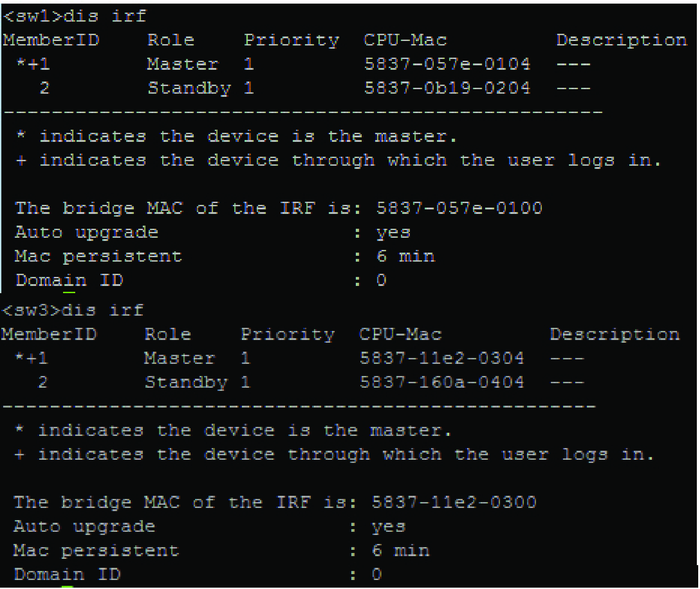Click the 'Auto upgrade' yes value for sw1
This screenshot has width=700, height=589.
[x=393, y=232]
